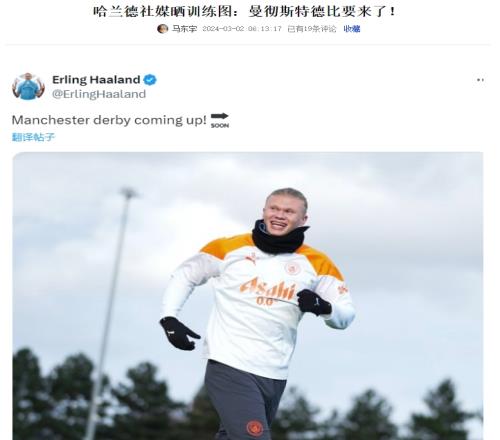Click the SOON arrow emoji in the tweet
Viewport: 500px width, 440px height.
click(x=220, y=120)
